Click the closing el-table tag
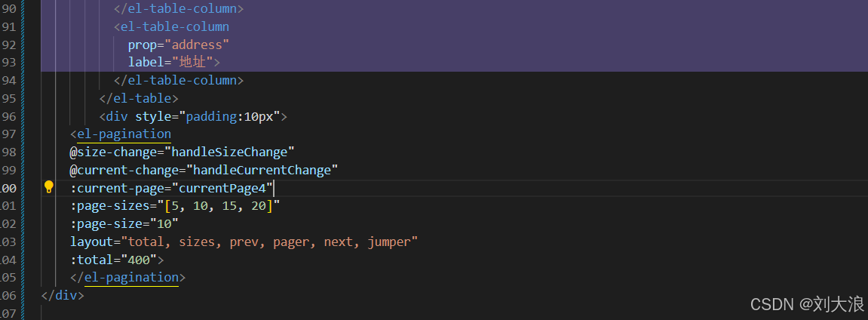The image size is (868, 320). (x=139, y=99)
